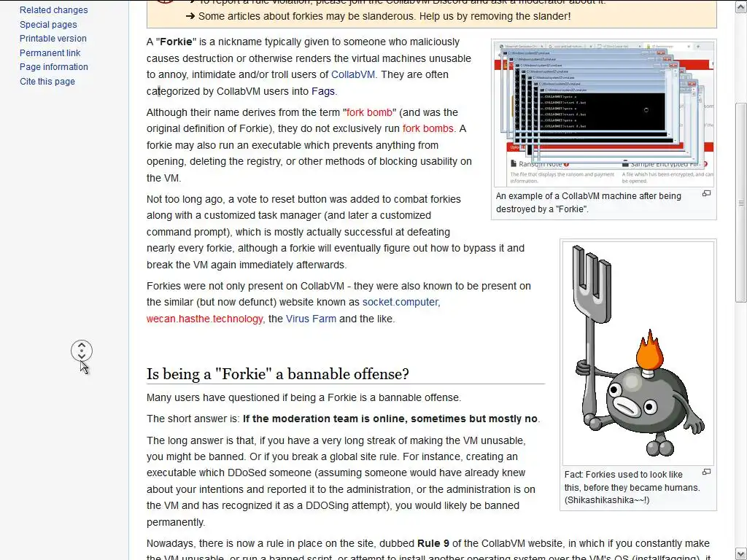Click enlarge icon beside Forkies fact caption

[x=706, y=472]
